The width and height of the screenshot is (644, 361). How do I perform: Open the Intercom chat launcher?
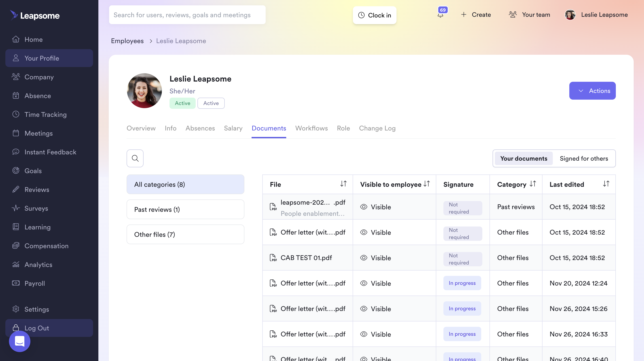(x=19, y=341)
